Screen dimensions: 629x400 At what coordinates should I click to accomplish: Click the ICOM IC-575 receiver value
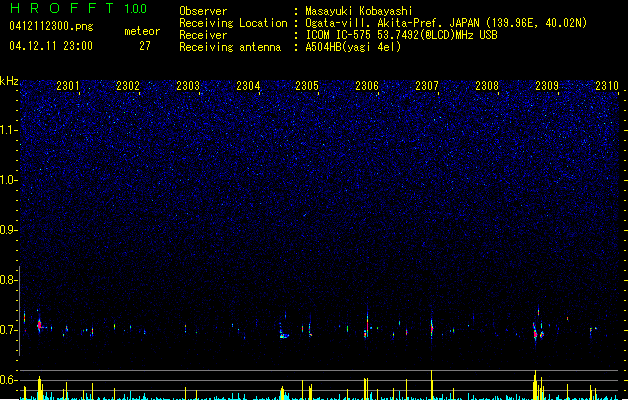coord(401,35)
